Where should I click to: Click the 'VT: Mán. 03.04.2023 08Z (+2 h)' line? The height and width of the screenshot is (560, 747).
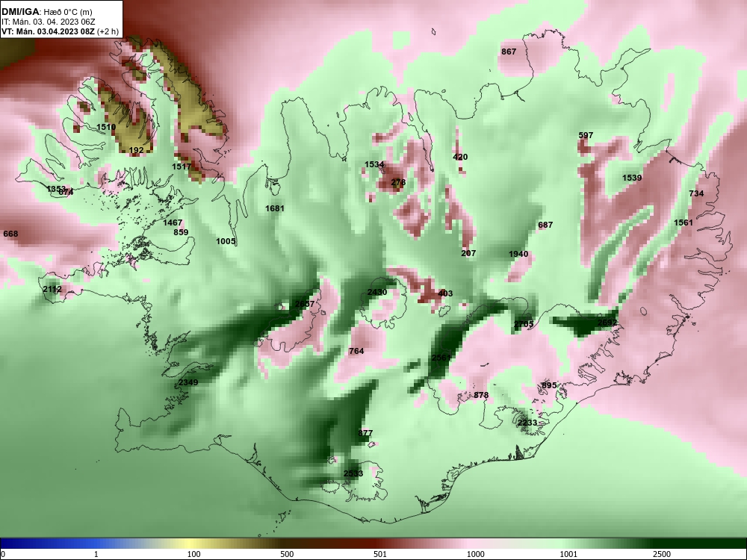tap(60, 31)
